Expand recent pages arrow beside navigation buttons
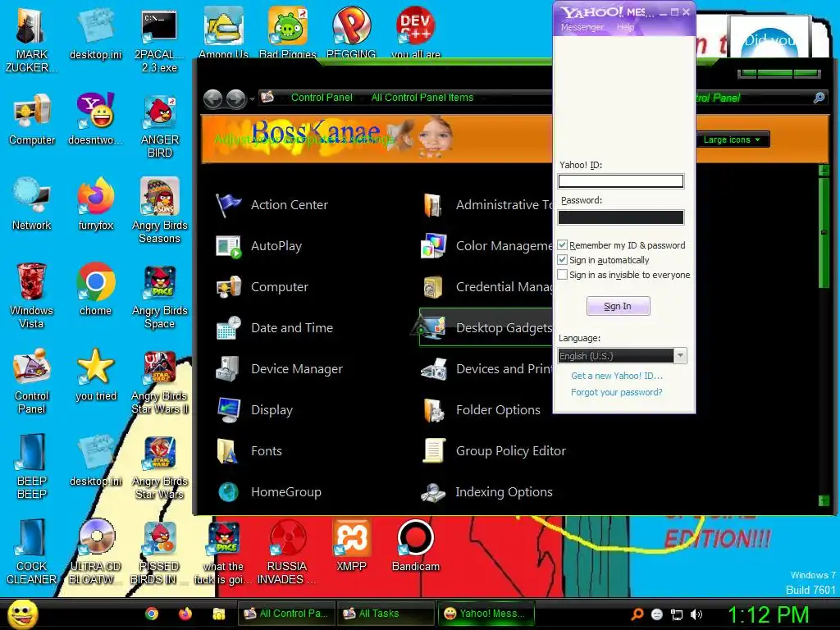 click(x=252, y=99)
